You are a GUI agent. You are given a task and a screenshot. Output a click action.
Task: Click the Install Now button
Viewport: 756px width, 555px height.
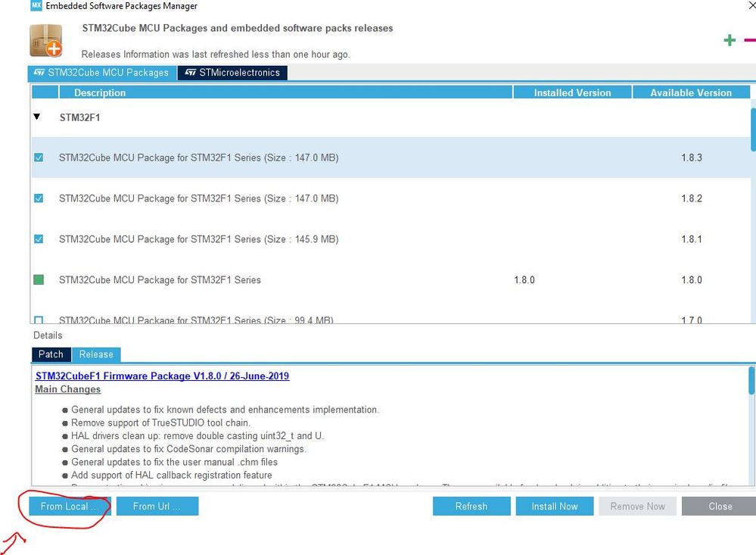point(555,507)
